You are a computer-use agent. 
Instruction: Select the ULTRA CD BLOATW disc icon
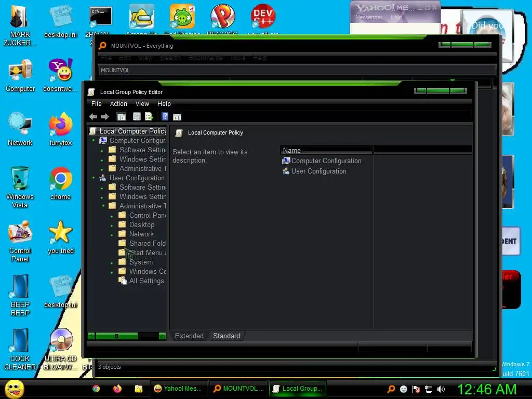point(60,350)
